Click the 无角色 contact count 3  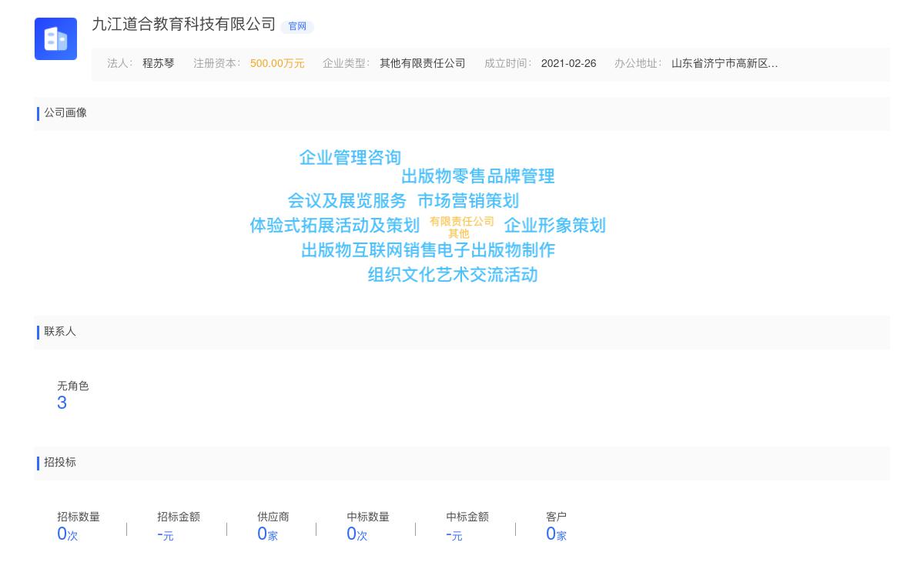62,403
